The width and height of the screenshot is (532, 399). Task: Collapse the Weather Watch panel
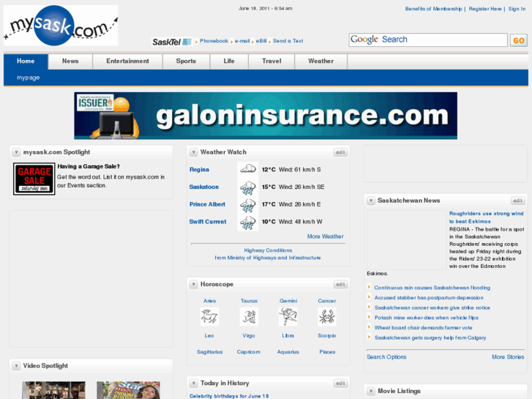(193, 152)
